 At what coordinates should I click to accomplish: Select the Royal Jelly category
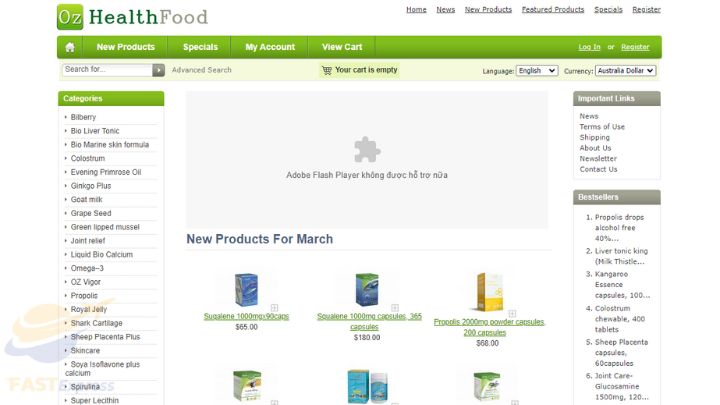coord(89,309)
